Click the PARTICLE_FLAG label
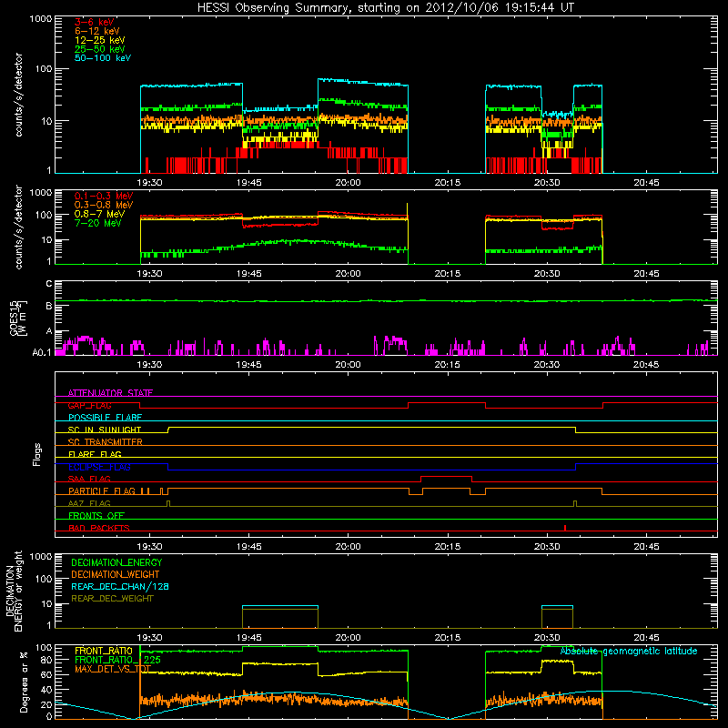 [102, 490]
